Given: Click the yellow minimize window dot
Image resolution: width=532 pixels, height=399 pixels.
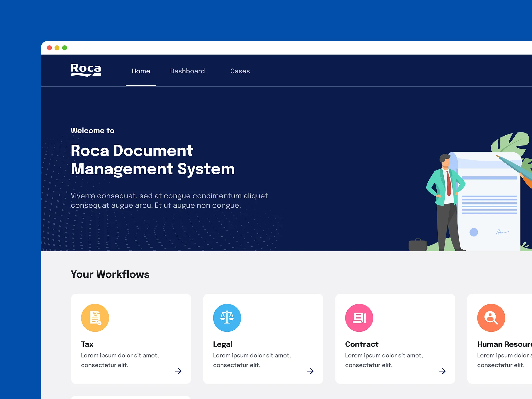Looking at the screenshot, I should coord(57,48).
